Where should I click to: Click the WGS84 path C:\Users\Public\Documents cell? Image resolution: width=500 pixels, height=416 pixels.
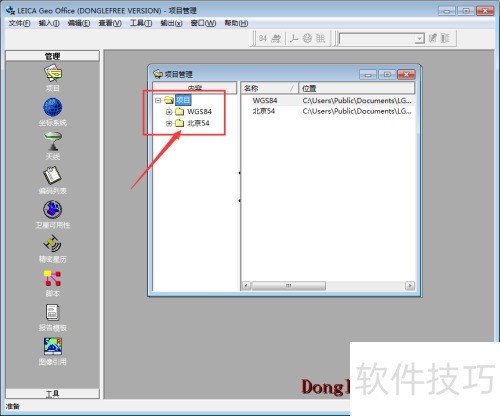(357, 100)
